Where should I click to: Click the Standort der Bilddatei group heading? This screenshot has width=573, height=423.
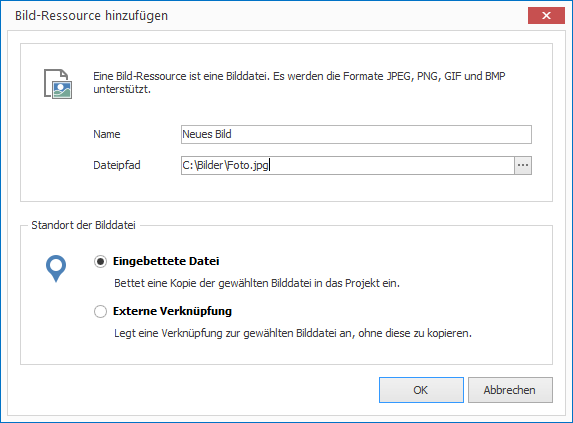[83, 225]
